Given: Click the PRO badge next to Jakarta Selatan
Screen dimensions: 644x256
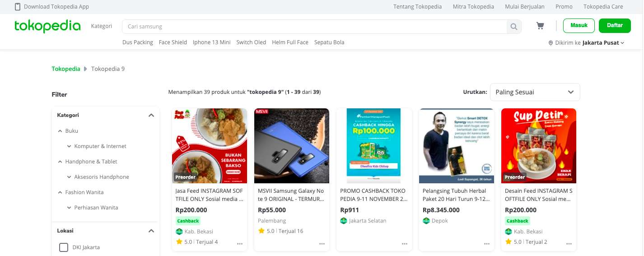Looking at the screenshot, I should pyautogui.click(x=344, y=221).
